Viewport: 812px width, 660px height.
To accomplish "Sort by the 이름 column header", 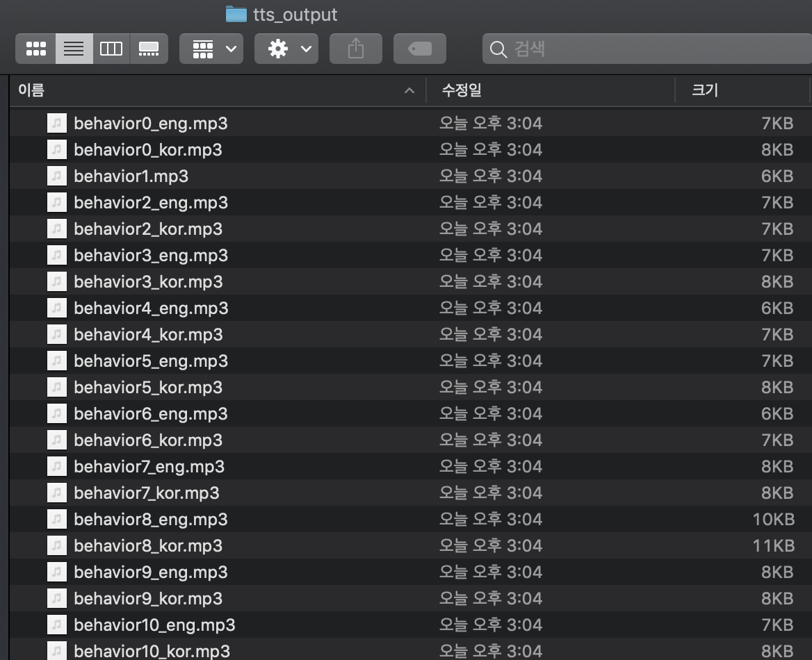I will coord(218,90).
